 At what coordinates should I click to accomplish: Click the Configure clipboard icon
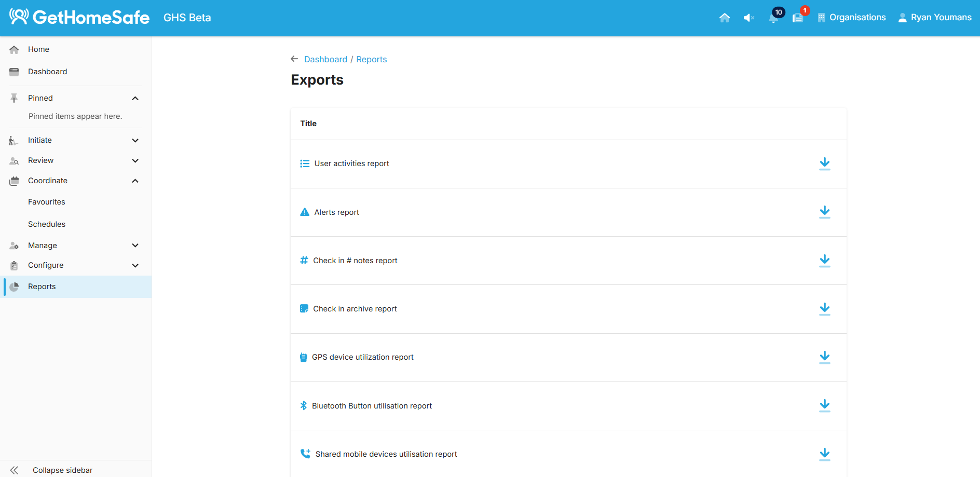14,265
